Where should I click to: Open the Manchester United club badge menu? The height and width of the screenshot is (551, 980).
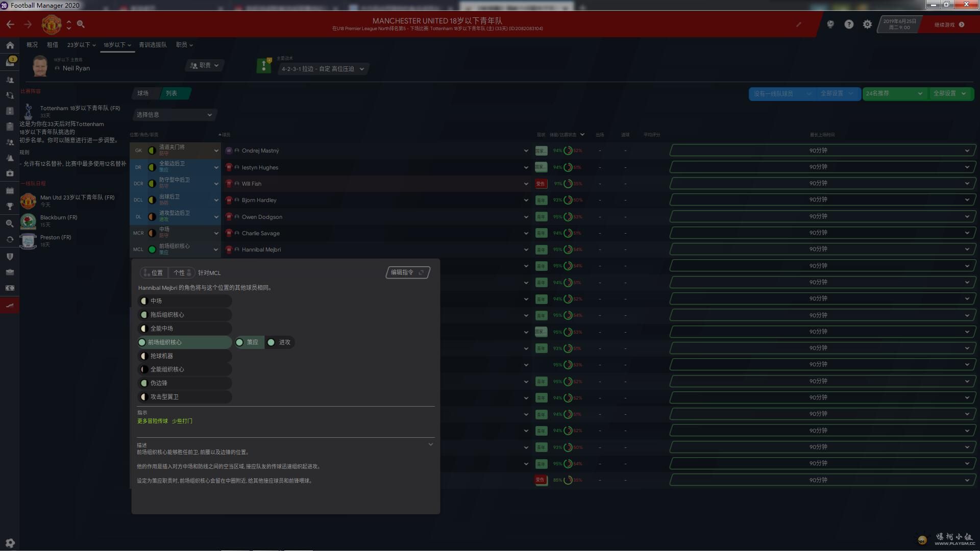pyautogui.click(x=52, y=24)
